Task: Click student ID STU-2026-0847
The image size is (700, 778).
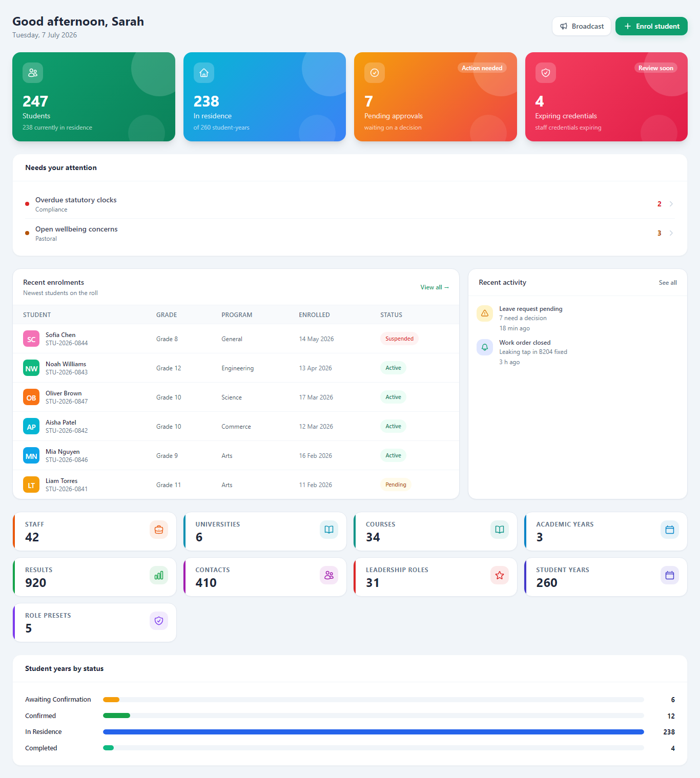Action: tap(67, 402)
